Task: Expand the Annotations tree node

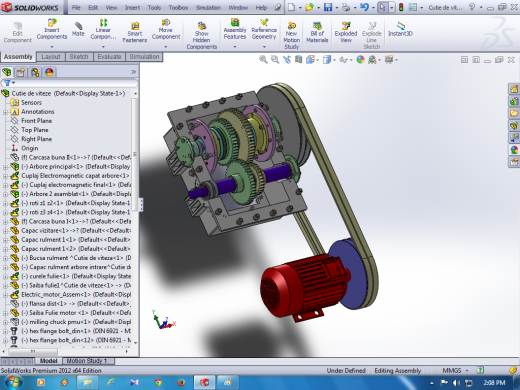Action: (x=5, y=112)
